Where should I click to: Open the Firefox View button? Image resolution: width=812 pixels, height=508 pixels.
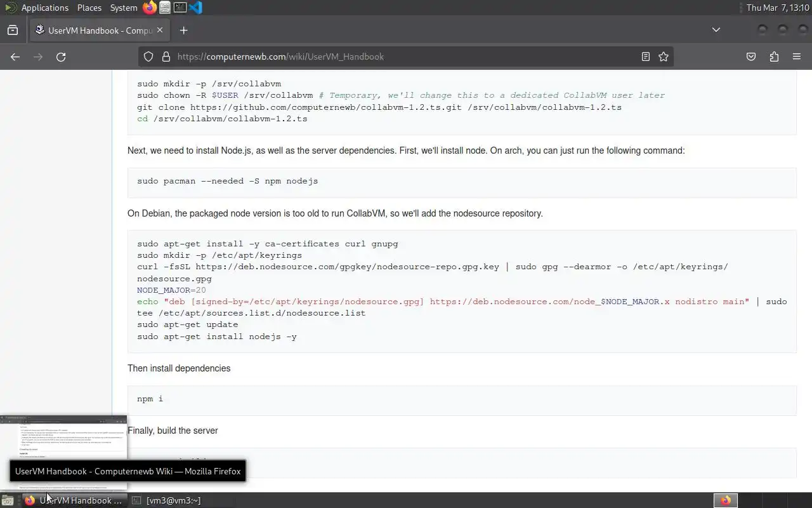[x=13, y=30]
